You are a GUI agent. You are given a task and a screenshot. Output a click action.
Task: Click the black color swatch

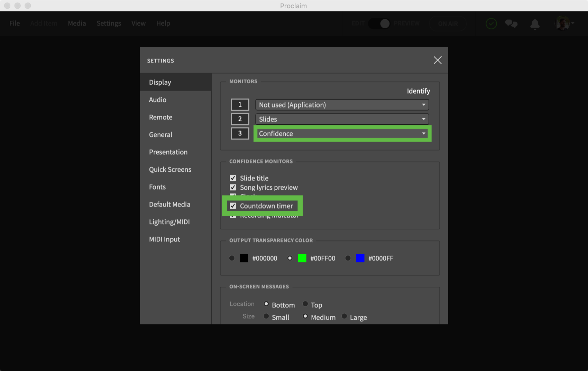(244, 258)
